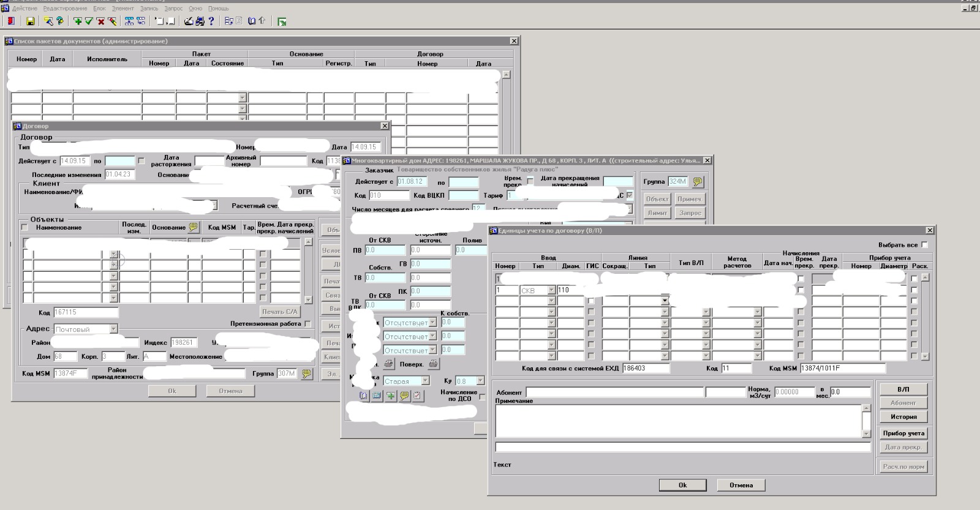The image size is (980, 510).
Task: Click the red X delete record icon
Action: click(x=100, y=21)
